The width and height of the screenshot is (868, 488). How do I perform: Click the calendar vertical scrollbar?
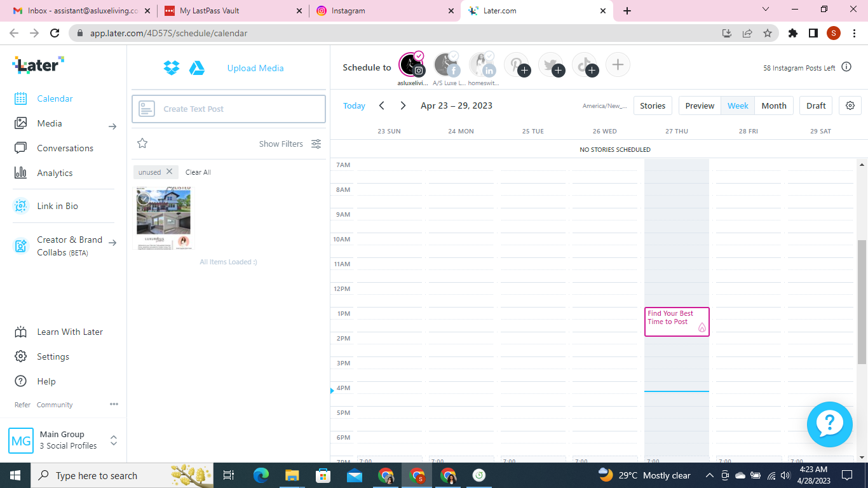click(x=862, y=302)
